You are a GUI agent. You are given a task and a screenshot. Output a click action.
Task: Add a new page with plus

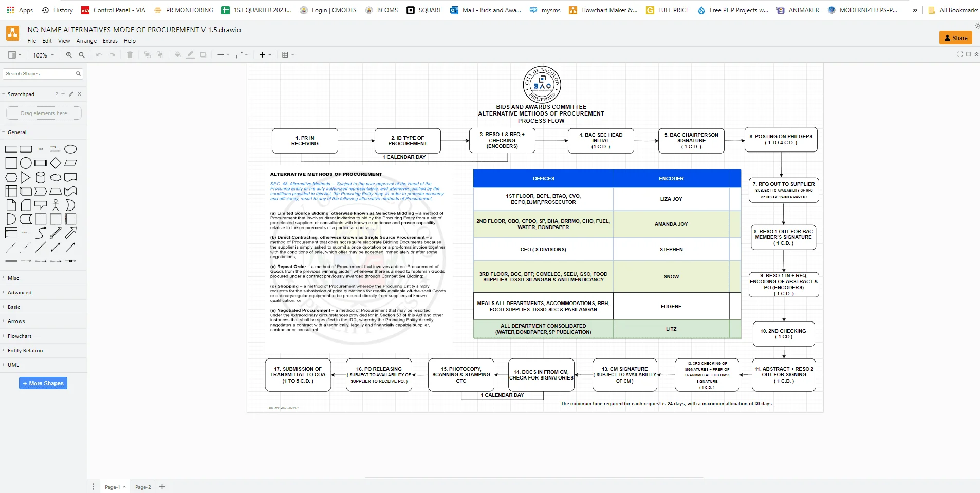click(162, 487)
